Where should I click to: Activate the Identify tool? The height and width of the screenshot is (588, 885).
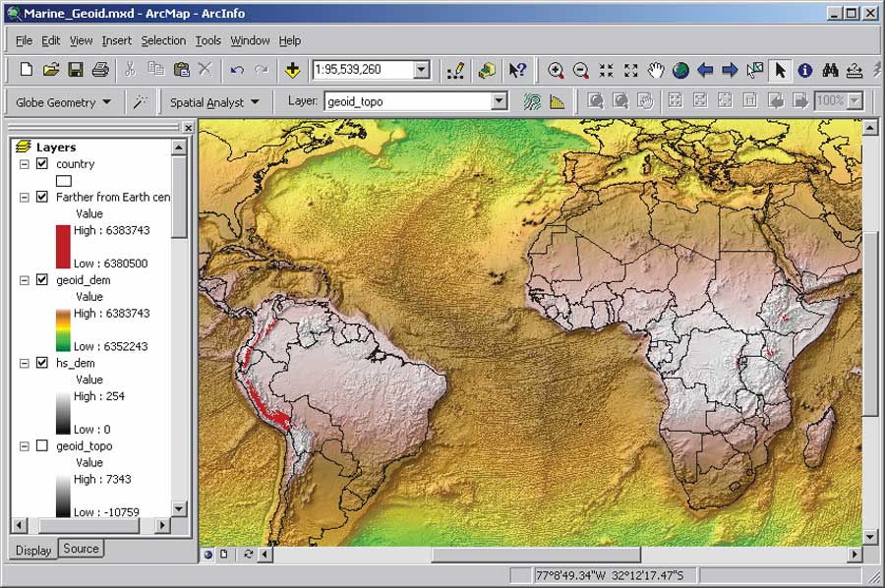coord(805,70)
